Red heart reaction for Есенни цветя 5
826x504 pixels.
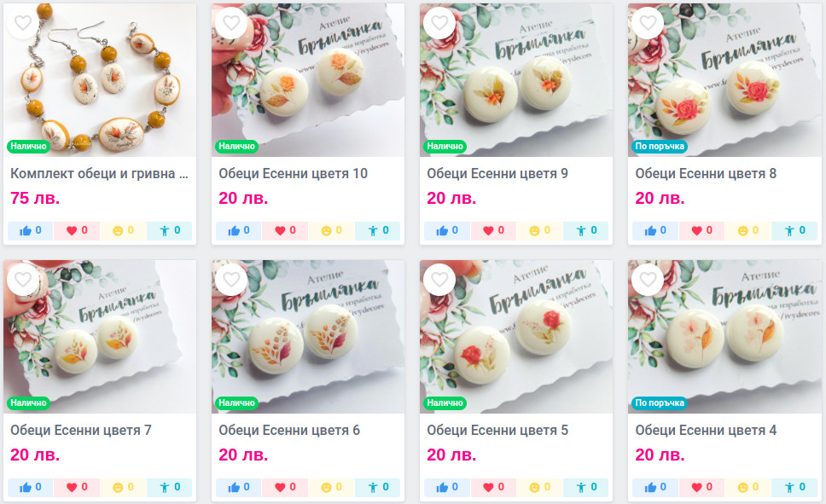click(494, 487)
